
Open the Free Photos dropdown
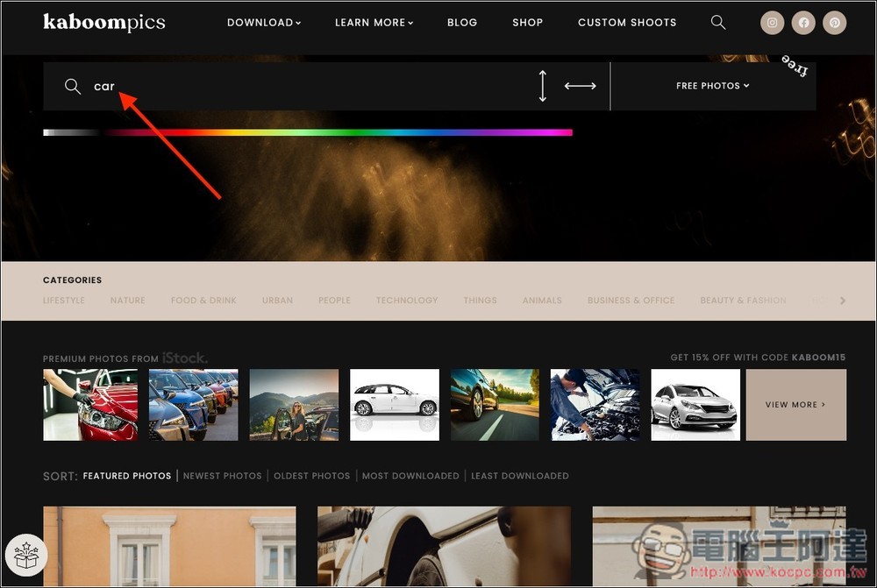(712, 86)
